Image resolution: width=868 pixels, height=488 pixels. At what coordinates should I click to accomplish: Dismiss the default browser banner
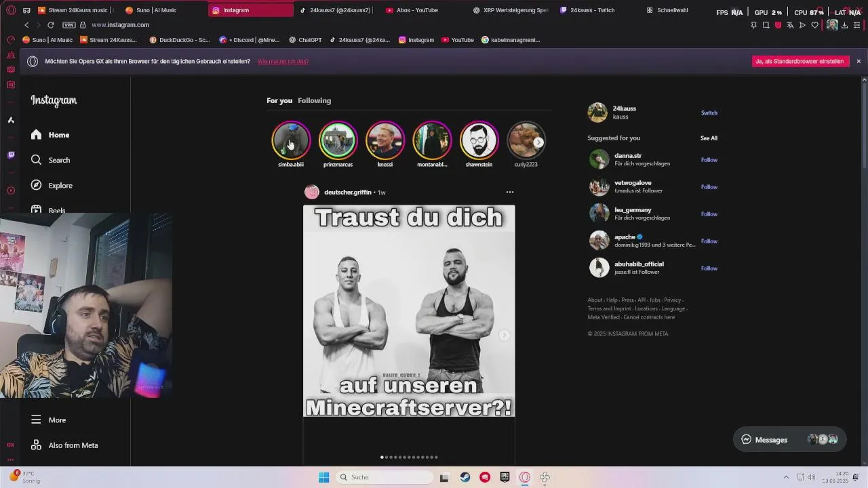[858, 61]
